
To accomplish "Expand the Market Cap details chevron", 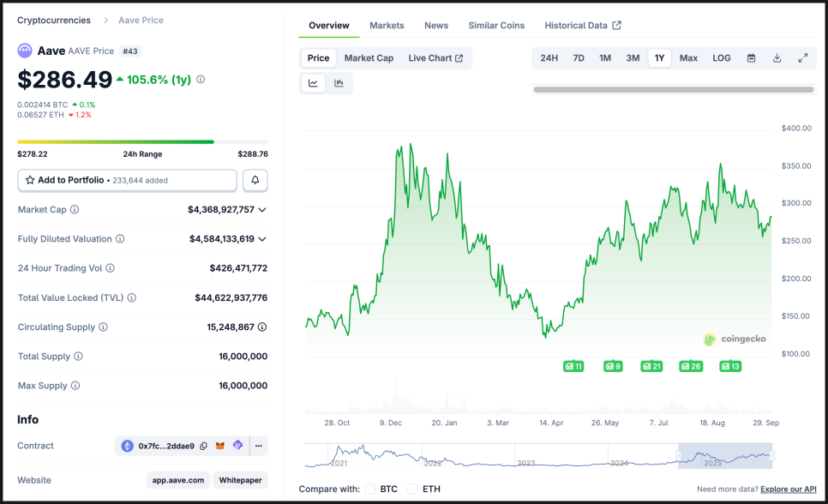I will [x=262, y=209].
